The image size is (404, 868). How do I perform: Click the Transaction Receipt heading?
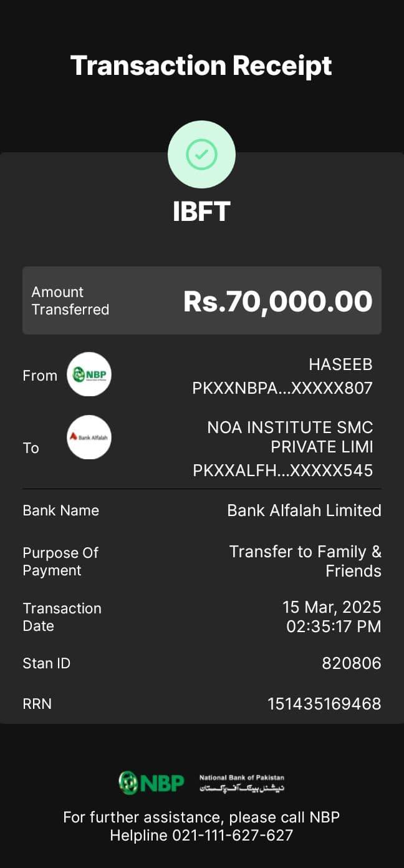[x=201, y=66]
